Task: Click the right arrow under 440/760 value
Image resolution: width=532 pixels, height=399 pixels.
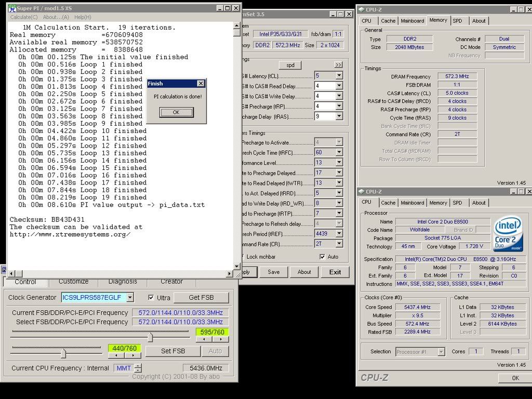Action: [133, 355]
